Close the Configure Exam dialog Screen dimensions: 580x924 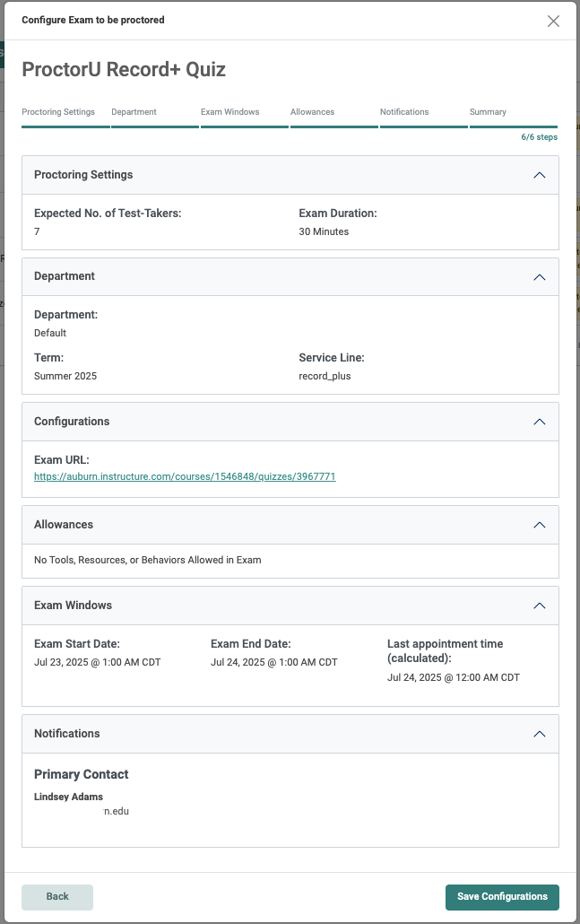554,21
